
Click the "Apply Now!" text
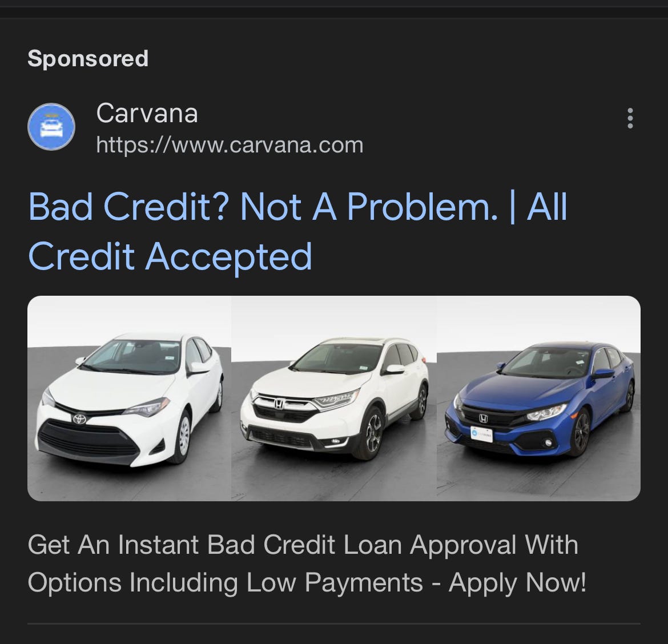(518, 583)
